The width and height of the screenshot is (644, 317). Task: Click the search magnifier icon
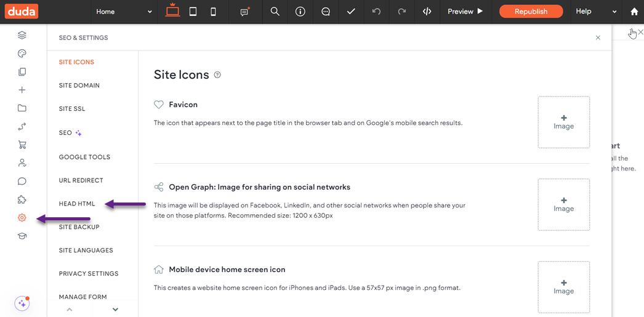275,12
